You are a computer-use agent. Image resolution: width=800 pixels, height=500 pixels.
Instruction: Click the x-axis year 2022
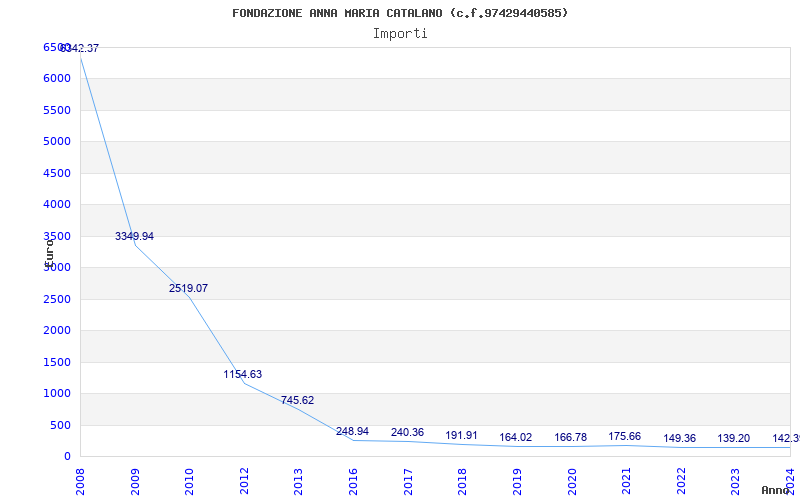[681, 482]
